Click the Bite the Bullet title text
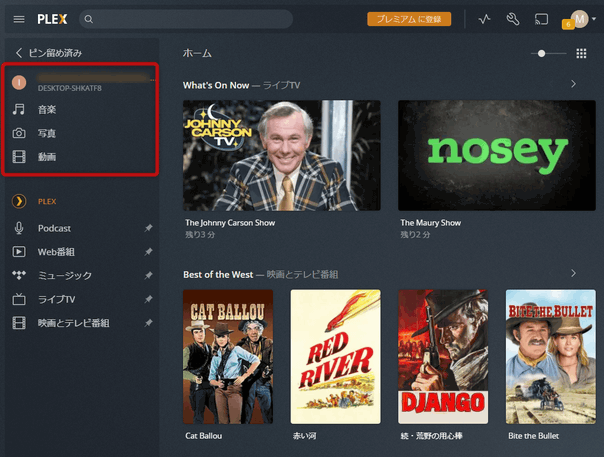 point(534,436)
